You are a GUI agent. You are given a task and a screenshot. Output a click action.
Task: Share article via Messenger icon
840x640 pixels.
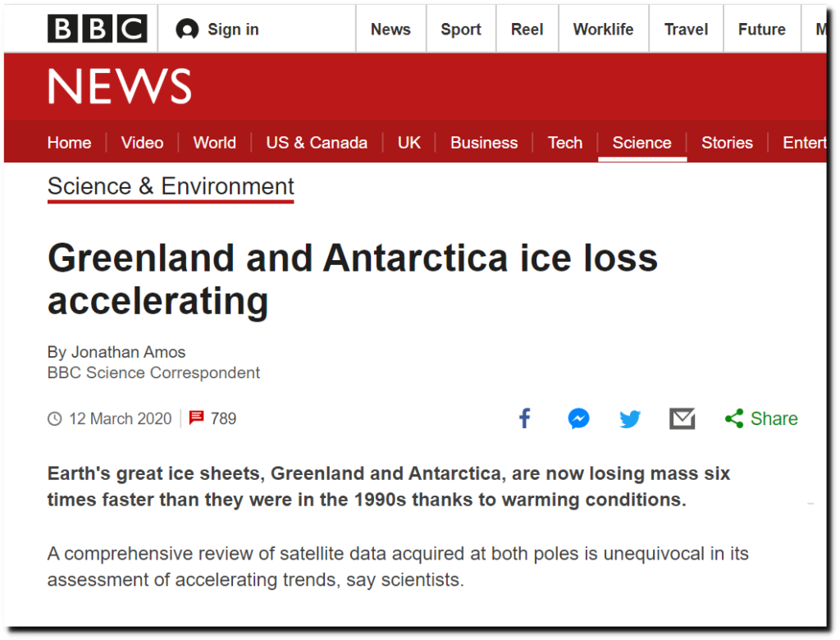[578, 418]
